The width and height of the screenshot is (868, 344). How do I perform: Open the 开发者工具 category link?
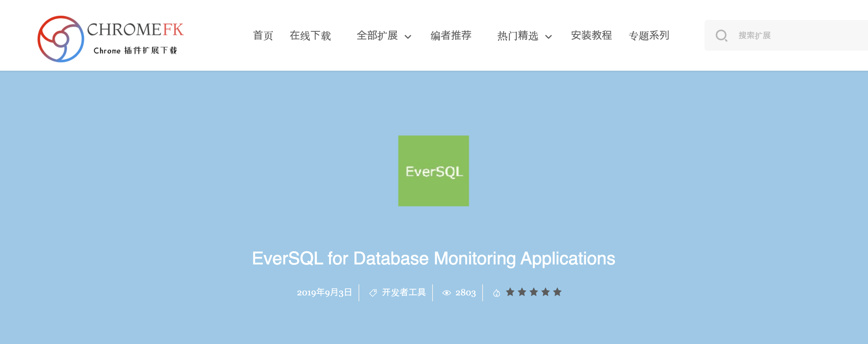point(404,292)
